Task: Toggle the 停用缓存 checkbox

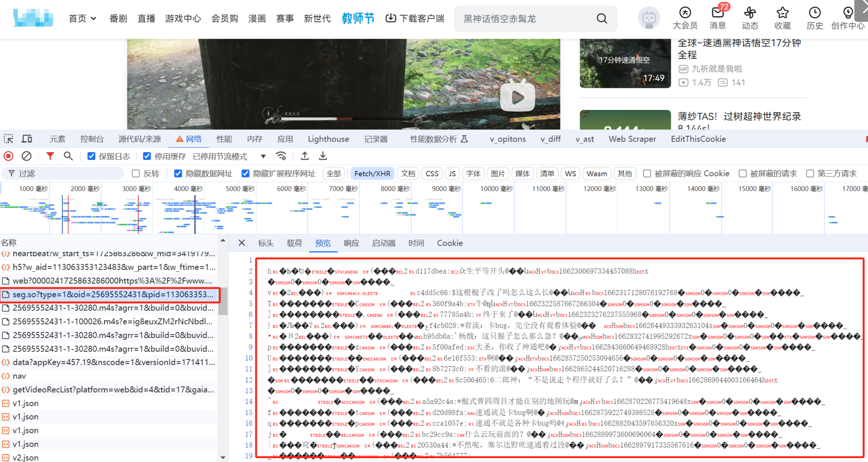Action: [147, 156]
